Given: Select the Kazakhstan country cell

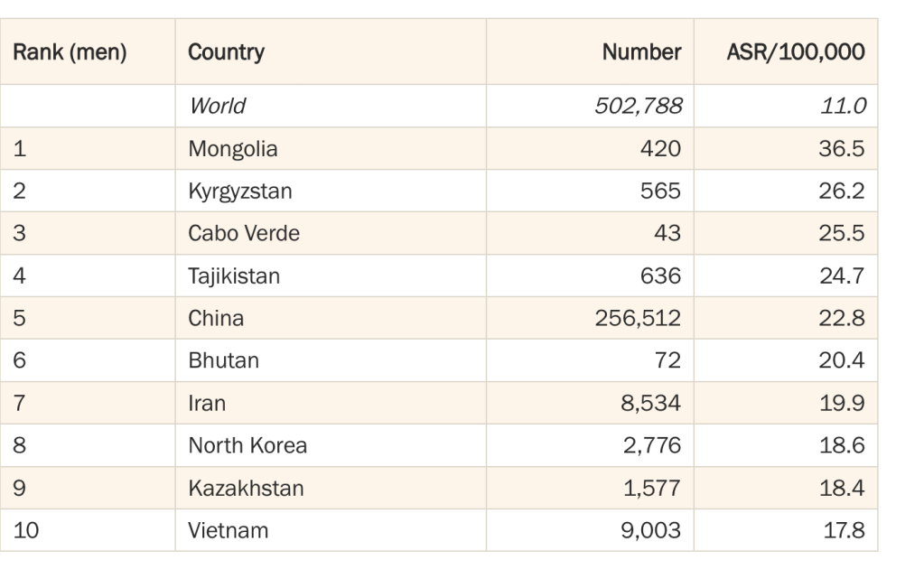Looking at the screenshot, I should click(246, 489).
